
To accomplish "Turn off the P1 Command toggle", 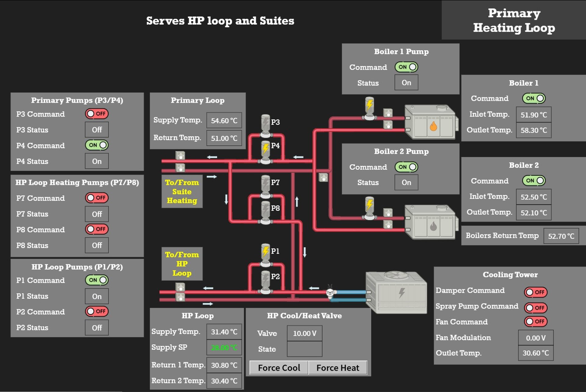I will click(x=96, y=280).
